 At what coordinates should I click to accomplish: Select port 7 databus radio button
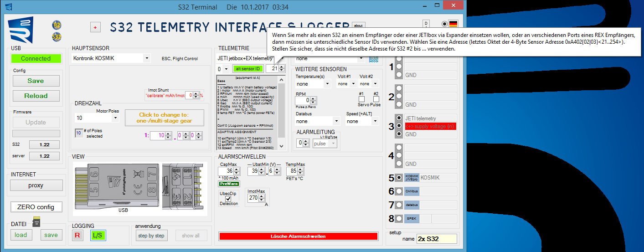click(x=399, y=205)
